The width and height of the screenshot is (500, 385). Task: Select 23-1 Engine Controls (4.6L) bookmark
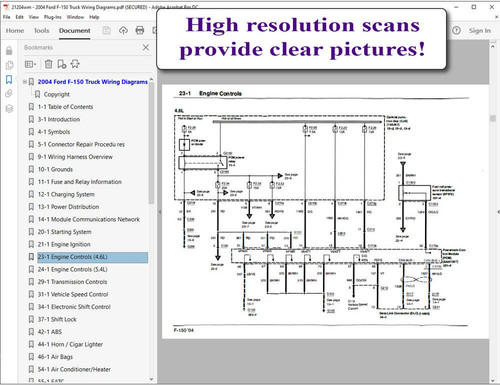click(x=92, y=257)
